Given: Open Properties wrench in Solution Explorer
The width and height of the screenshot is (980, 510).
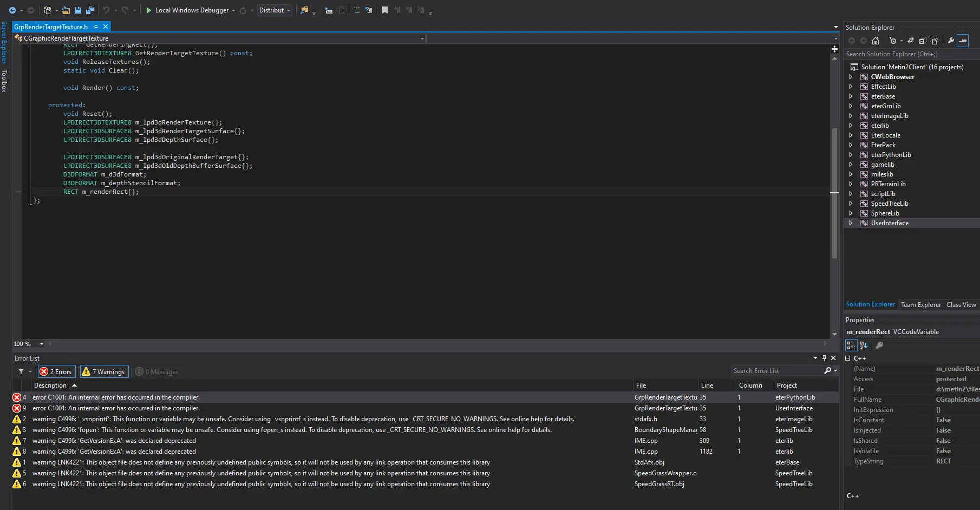Looking at the screenshot, I should tap(950, 41).
